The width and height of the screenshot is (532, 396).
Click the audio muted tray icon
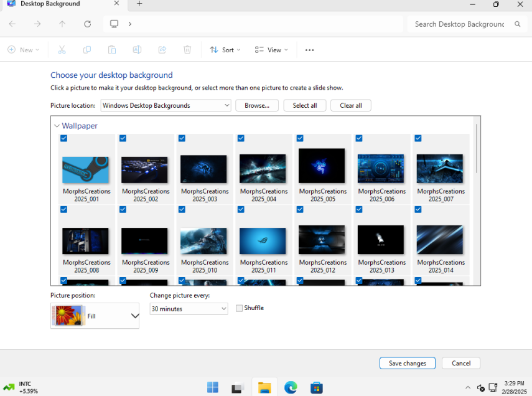pos(481,387)
